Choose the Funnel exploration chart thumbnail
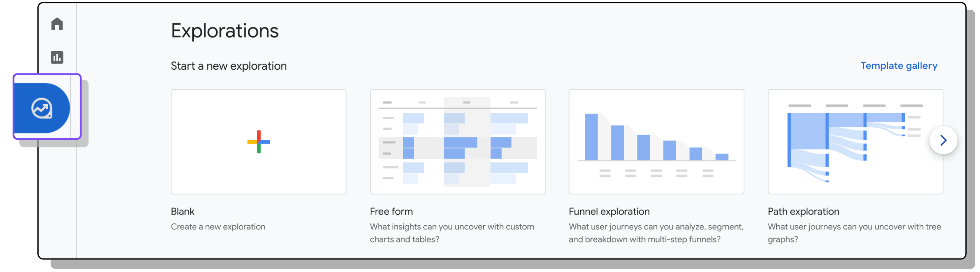Screen dimensions: 980x272 tap(656, 142)
